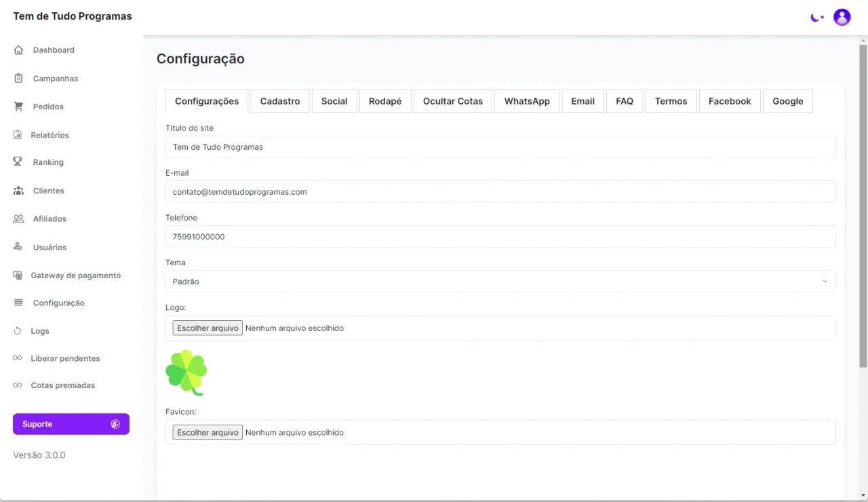
Task: Go to Ranking in the sidebar
Action: 48,162
